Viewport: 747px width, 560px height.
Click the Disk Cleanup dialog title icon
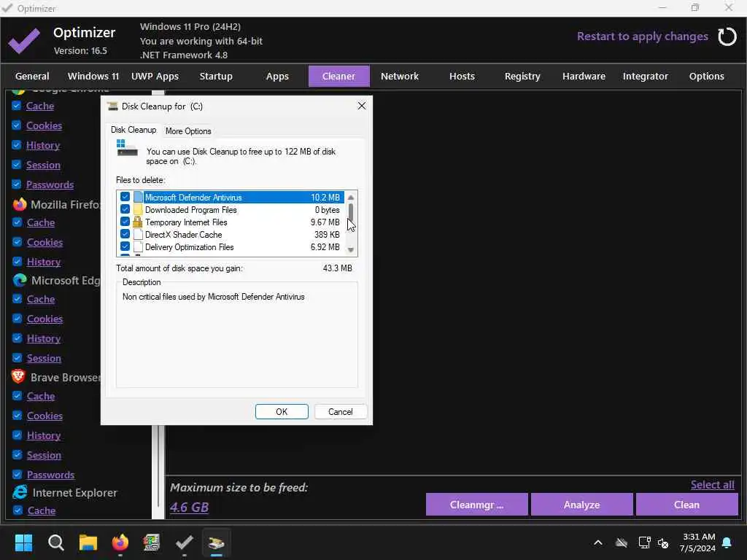click(x=112, y=106)
